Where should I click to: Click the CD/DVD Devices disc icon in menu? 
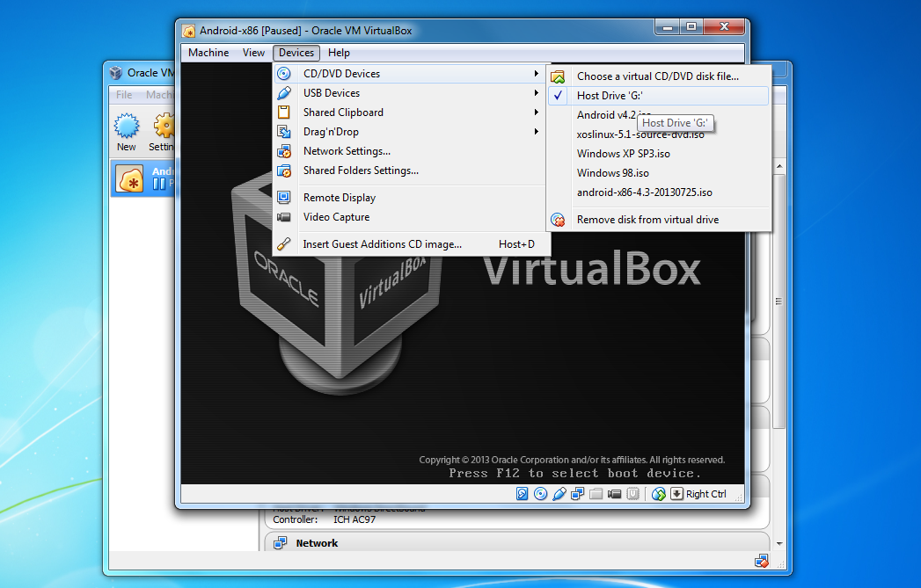click(x=284, y=73)
